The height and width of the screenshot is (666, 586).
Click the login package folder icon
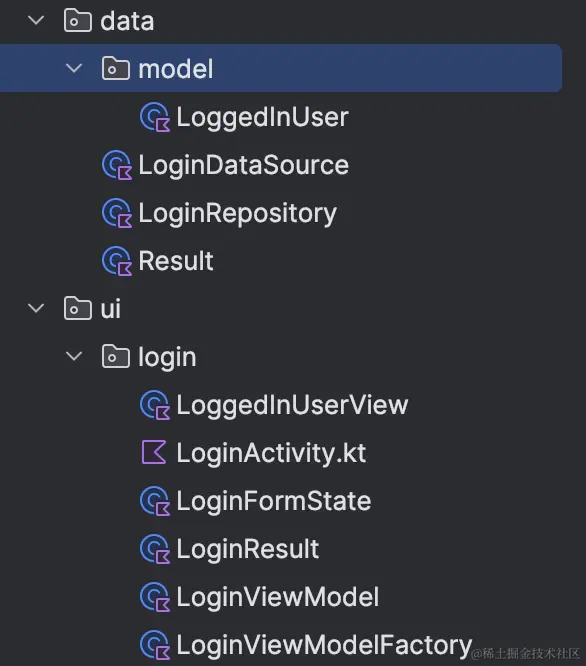tap(116, 356)
